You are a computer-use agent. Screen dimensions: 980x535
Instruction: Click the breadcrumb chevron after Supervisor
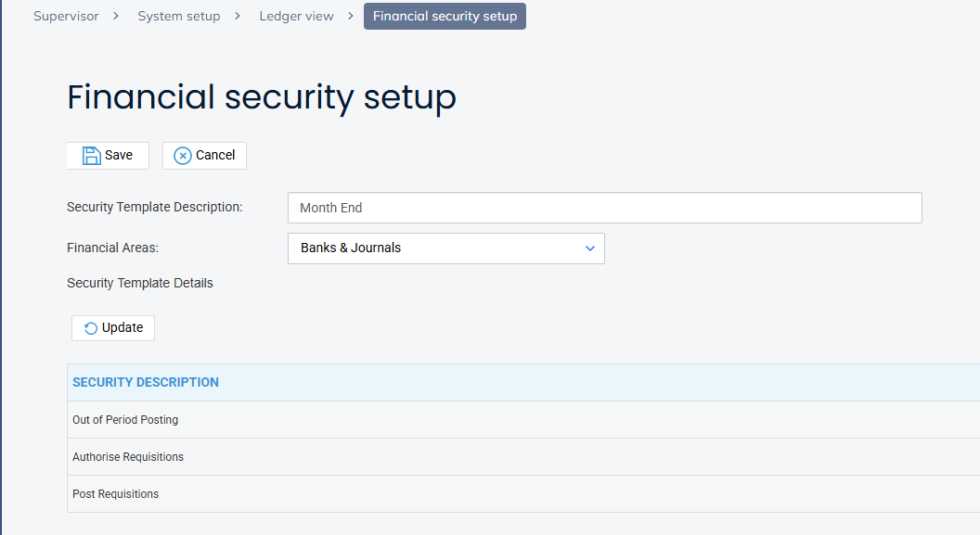click(x=118, y=17)
